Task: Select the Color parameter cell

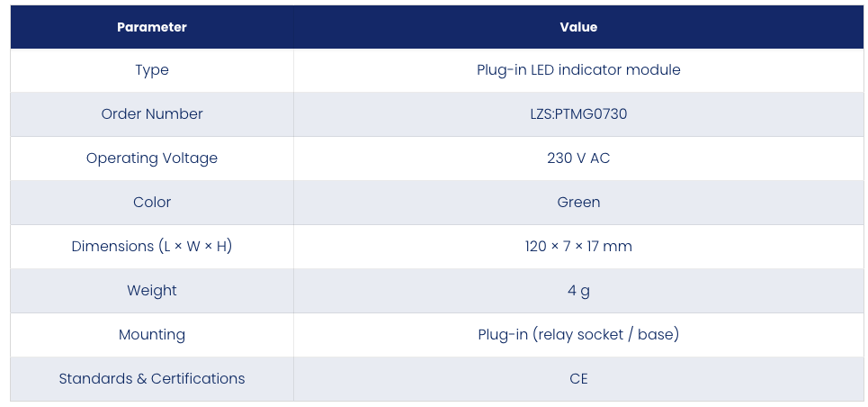Action: point(152,203)
